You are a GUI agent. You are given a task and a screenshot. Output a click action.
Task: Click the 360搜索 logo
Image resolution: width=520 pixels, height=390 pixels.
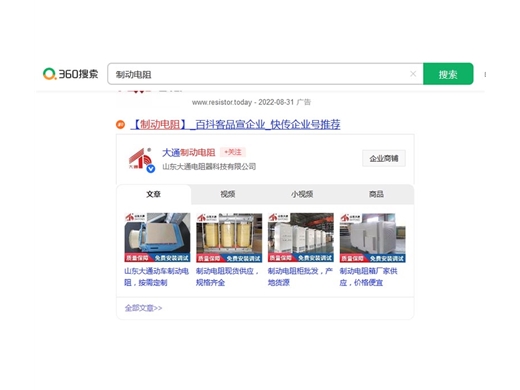[71, 74]
